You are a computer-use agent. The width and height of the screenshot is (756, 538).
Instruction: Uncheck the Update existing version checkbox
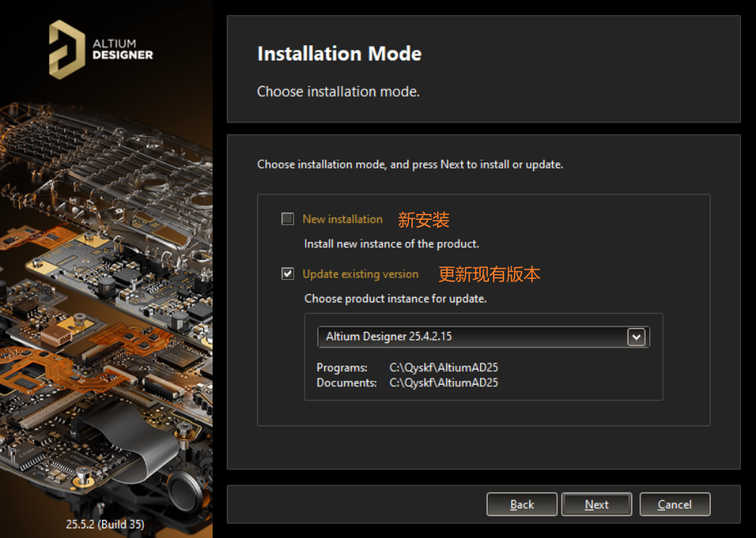click(287, 274)
